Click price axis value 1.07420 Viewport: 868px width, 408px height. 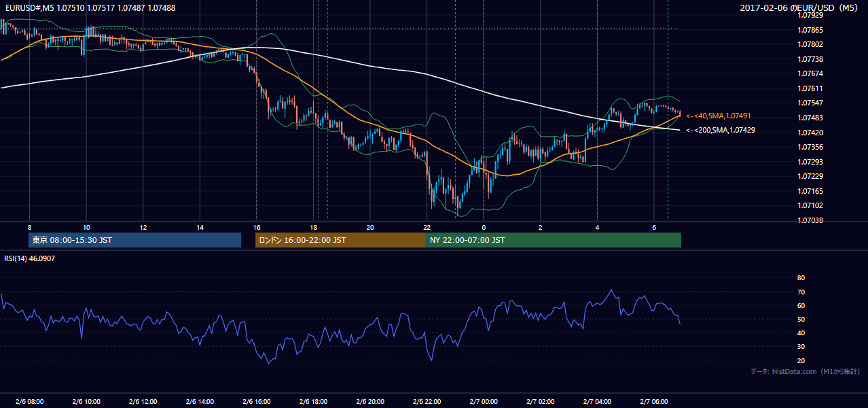point(812,133)
